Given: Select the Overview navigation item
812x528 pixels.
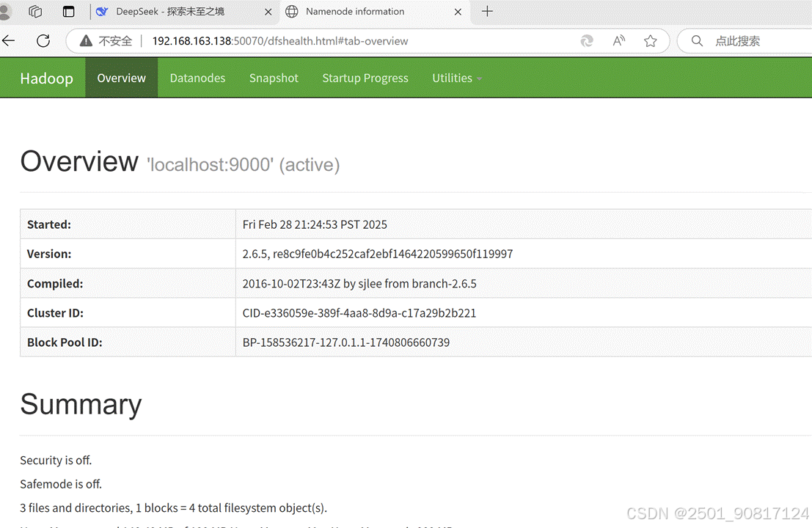Looking at the screenshot, I should 121,78.
